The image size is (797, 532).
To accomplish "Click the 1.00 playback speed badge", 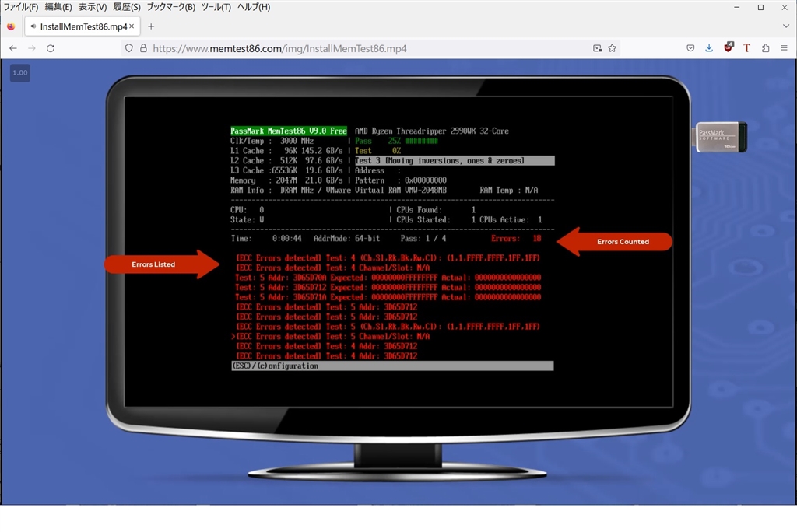I will [19, 72].
